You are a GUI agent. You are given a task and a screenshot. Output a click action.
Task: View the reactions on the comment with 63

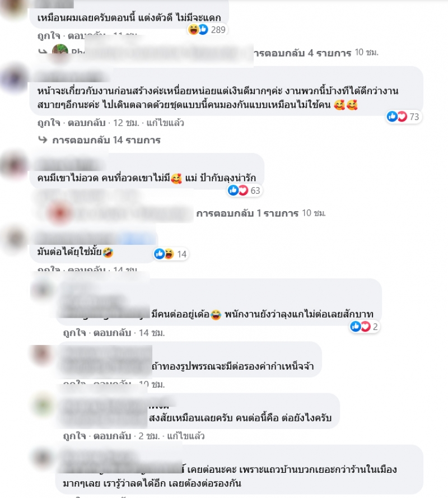[244, 190]
